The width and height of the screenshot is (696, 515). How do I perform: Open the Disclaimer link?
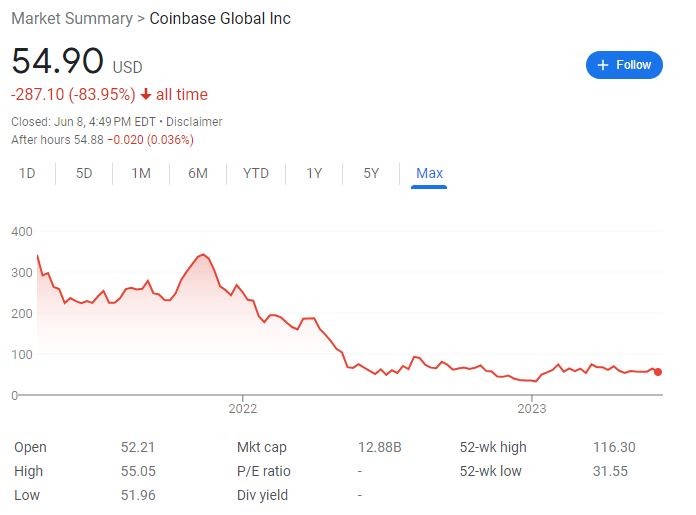click(x=193, y=122)
